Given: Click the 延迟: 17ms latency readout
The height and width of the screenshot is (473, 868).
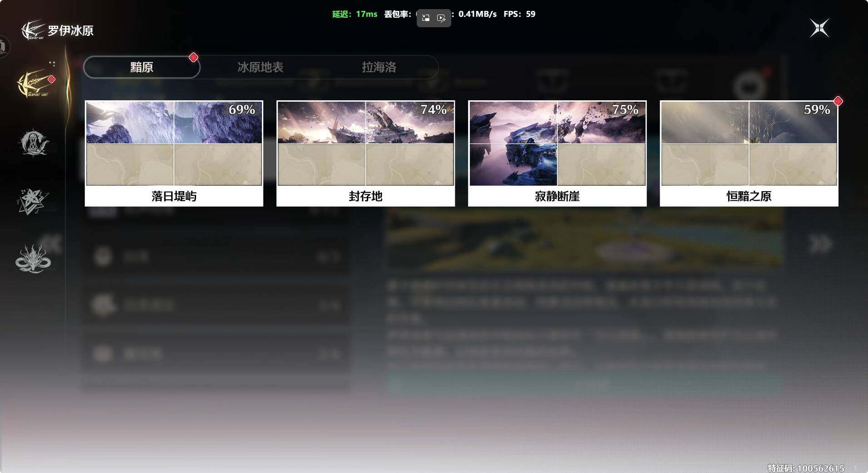Looking at the screenshot, I should point(355,14).
